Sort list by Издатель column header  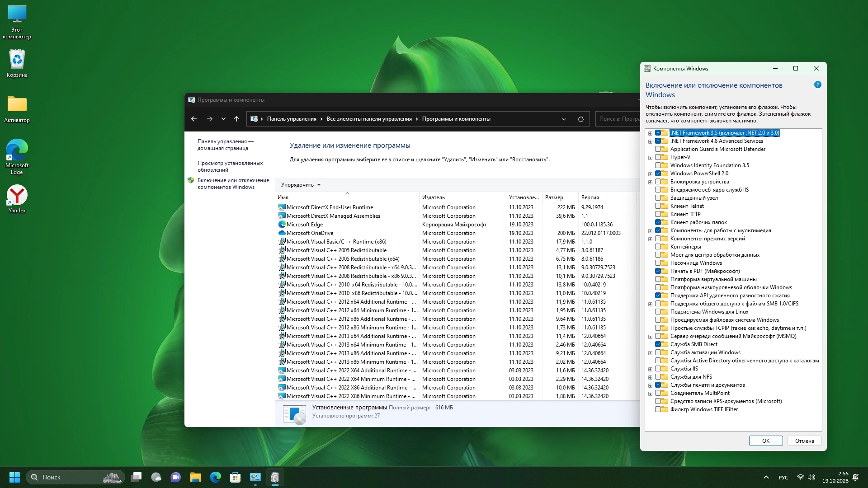coord(433,197)
